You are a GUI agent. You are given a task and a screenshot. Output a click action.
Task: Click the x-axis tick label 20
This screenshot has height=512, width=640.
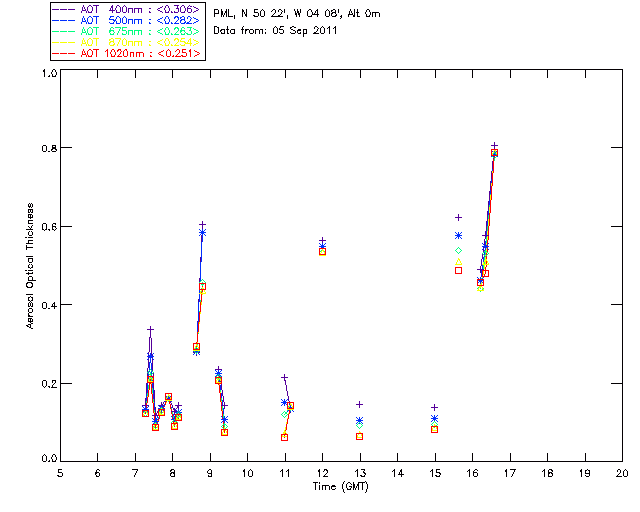pyautogui.click(x=622, y=473)
